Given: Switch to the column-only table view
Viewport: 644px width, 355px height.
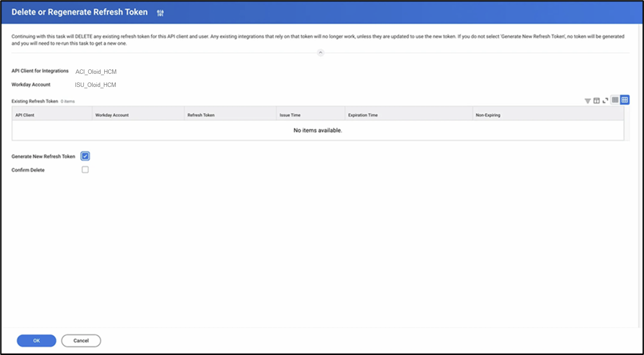Looking at the screenshot, I should (x=615, y=100).
